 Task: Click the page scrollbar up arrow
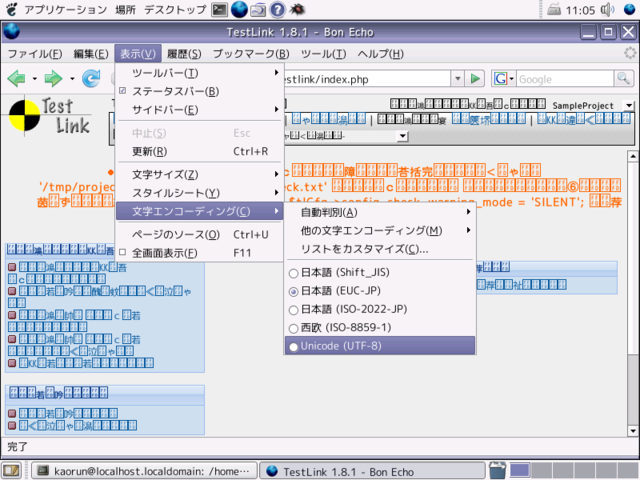pyautogui.click(x=633, y=156)
